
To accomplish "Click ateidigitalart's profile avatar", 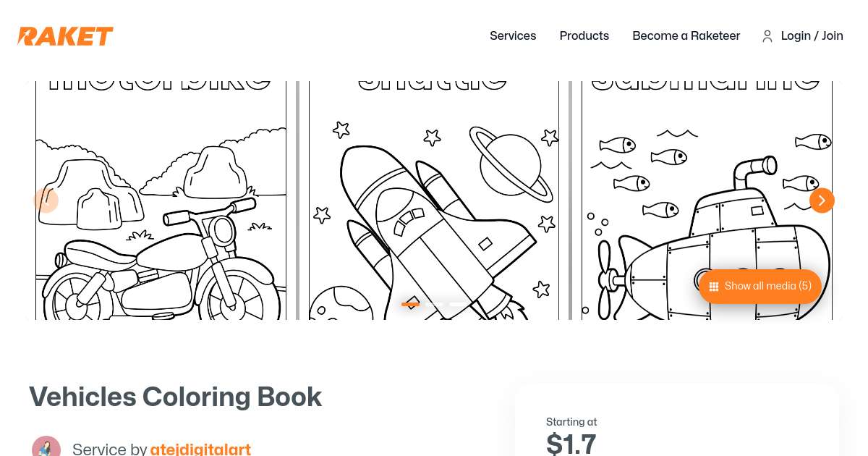I will click(x=46, y=446).
